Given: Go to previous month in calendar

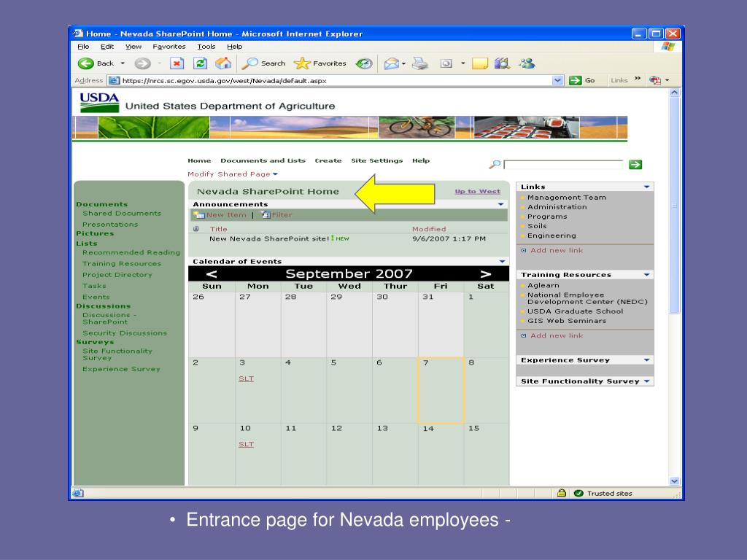Looking at the screenshot, I should [x=212, y=274].
